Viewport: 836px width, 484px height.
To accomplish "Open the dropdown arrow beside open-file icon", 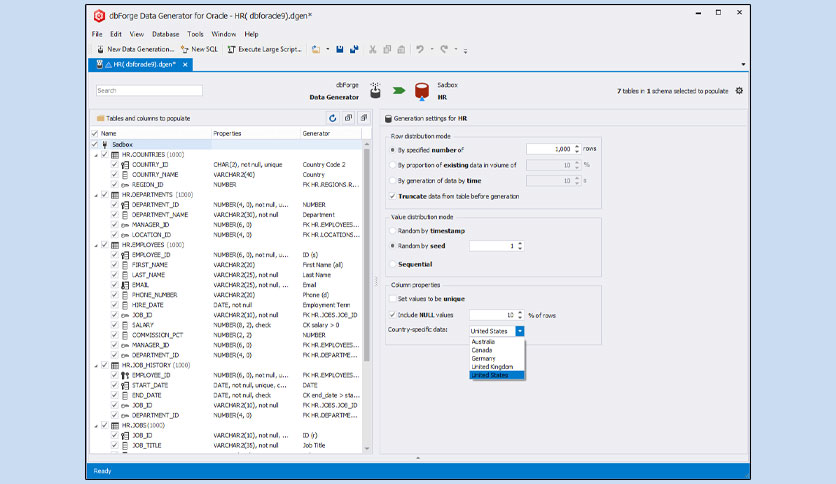I will (327, 49).
